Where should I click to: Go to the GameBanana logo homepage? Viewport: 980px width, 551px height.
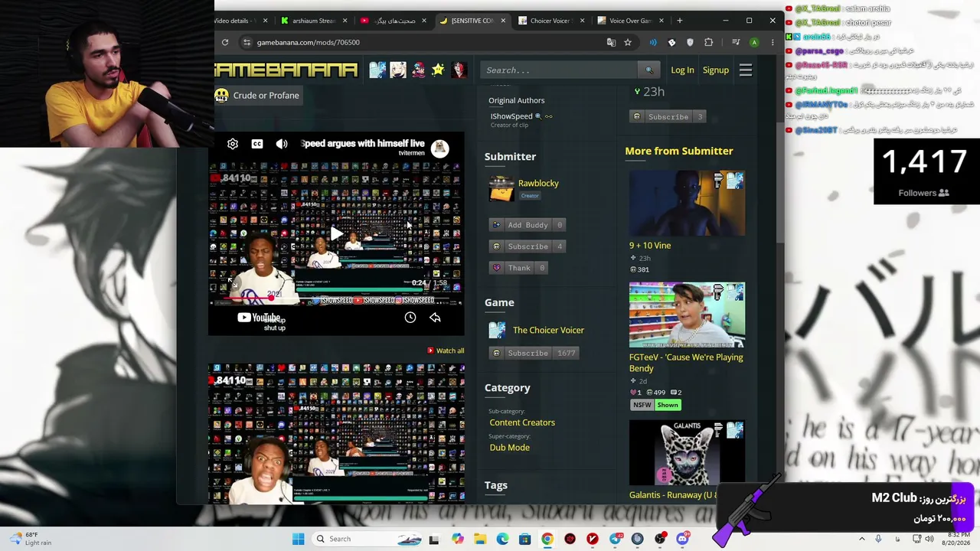coord(286,70)
